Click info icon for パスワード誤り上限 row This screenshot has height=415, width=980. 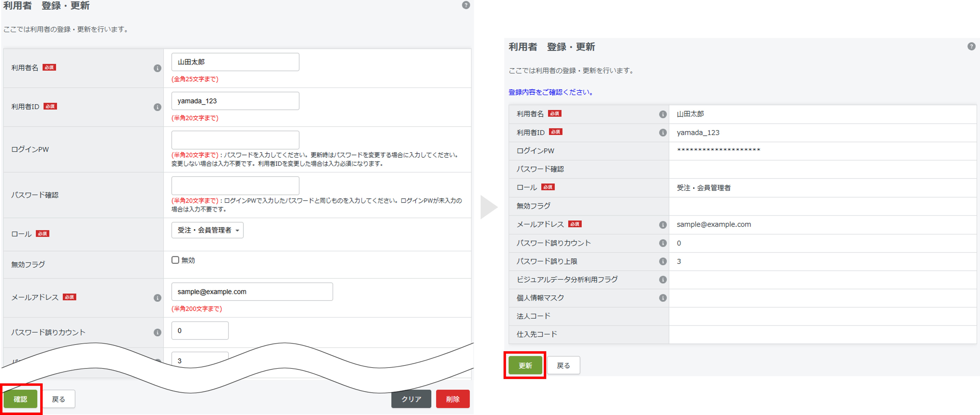pos(663,261)
